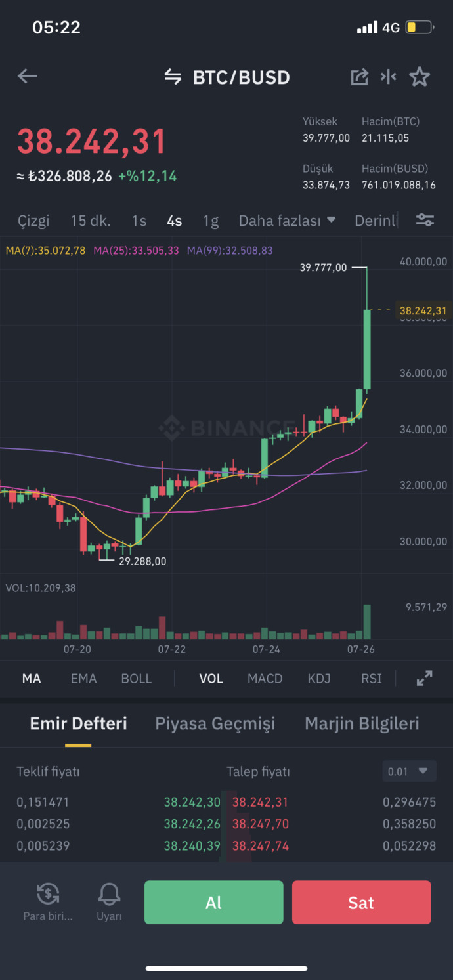453x980 pixels.
Task: Tap the back arrow icon
Action: 27,76
